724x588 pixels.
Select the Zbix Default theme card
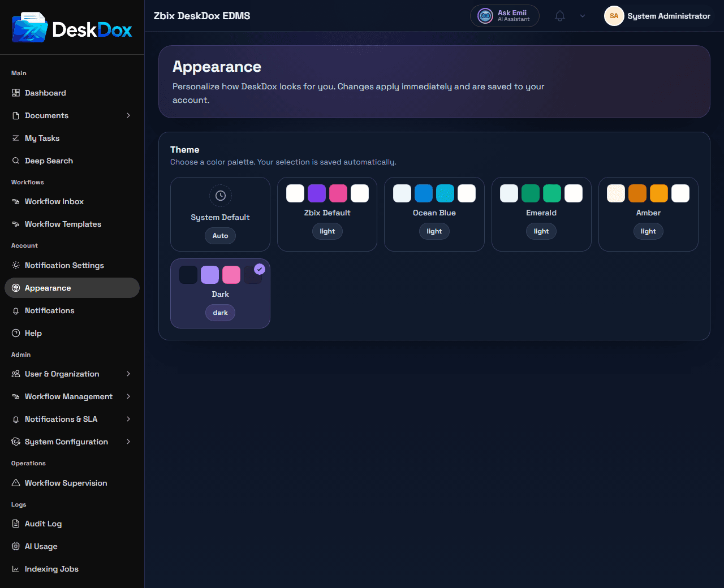point(327,214)
